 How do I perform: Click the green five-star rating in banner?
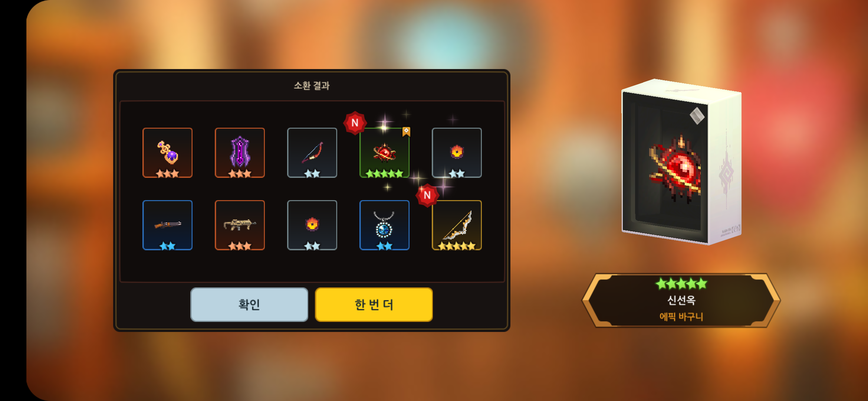(681, 284)
